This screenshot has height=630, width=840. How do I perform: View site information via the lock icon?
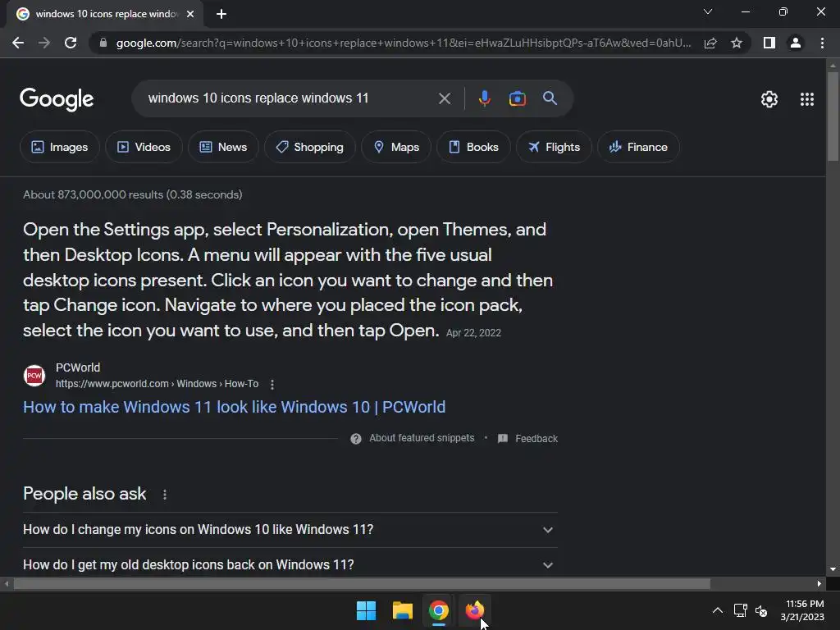coord(103,43)
